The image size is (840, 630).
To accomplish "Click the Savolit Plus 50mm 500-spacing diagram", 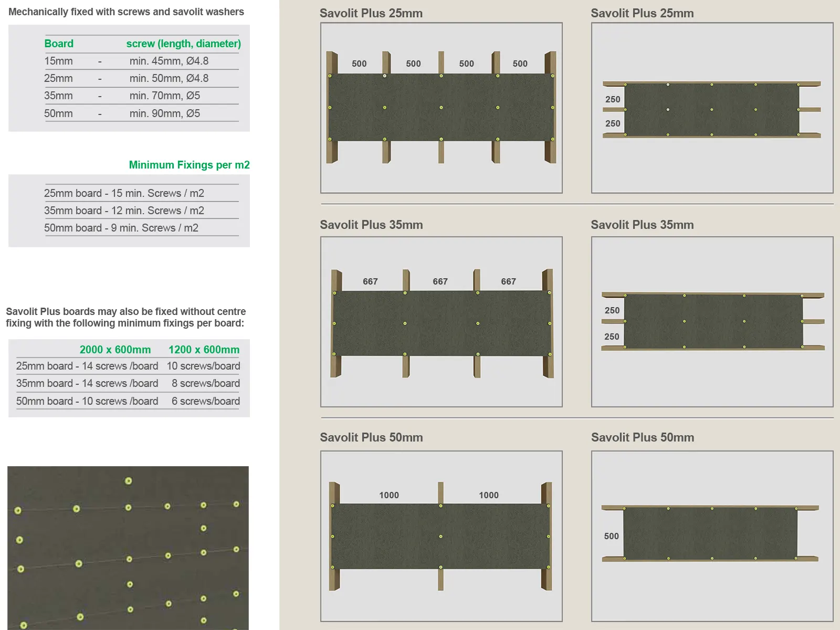I will point(712,536).
